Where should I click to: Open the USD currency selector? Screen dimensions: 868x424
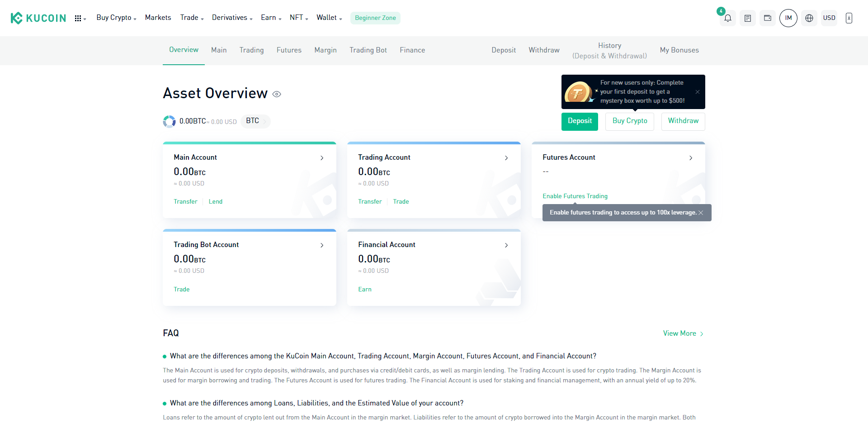(x=829, y=18)
